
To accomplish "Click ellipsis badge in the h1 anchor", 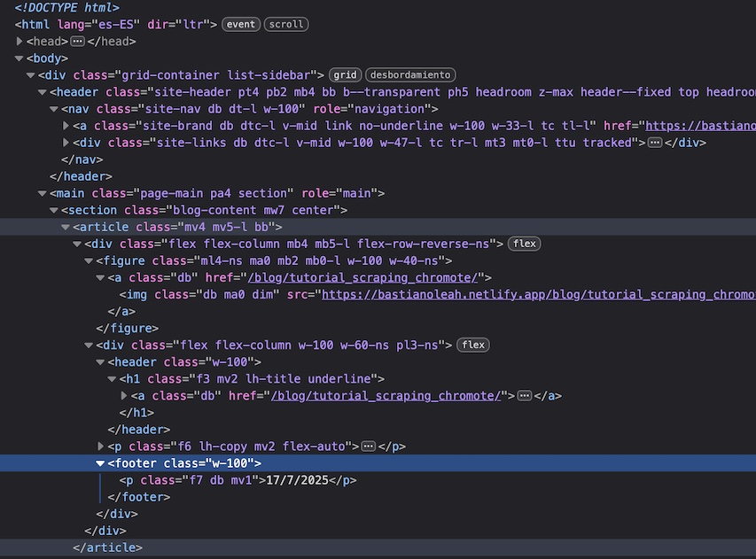I will pos(524,396).
